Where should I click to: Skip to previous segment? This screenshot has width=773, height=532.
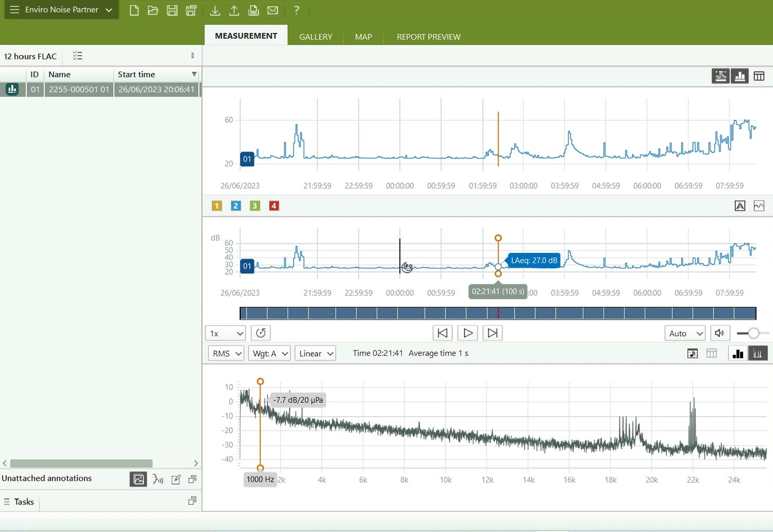[x=442, y=333]
